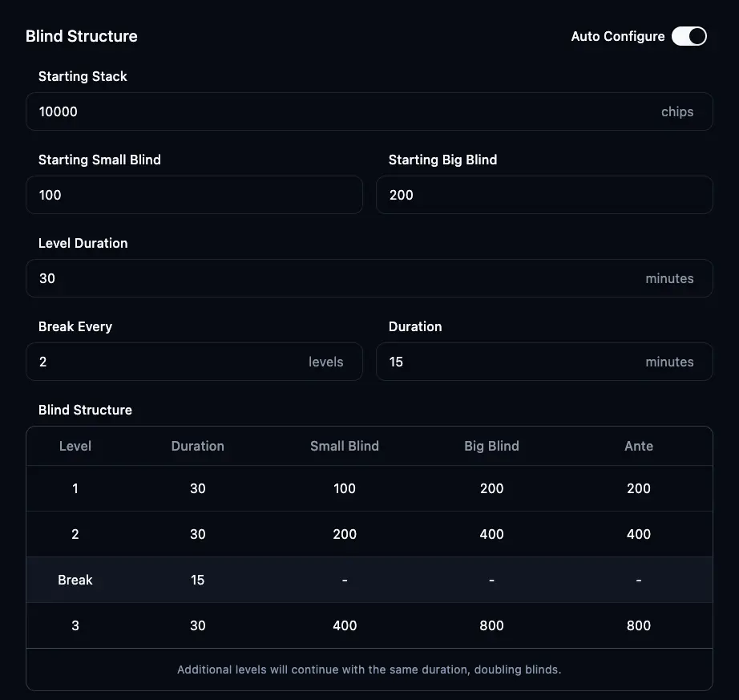Image resolution: width=739 pixels, height=700 pixels.
Task: Select the Level Duration input
Action: click(x=337, y=278)
